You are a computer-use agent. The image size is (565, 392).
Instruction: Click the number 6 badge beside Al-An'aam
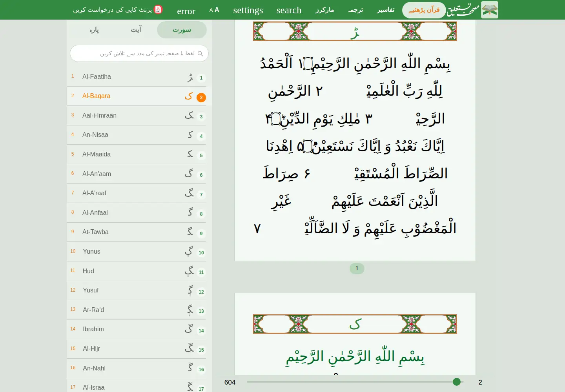201,175
